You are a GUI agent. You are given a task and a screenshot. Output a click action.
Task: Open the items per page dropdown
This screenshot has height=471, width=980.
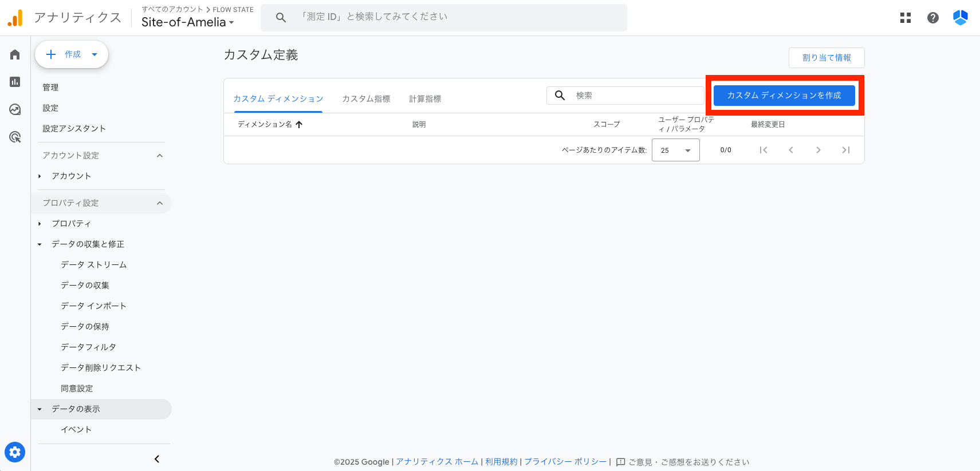(675, 151)
